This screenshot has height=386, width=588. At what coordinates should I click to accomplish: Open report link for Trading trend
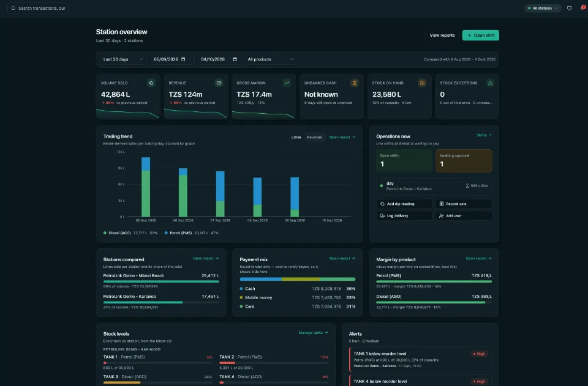342,137
